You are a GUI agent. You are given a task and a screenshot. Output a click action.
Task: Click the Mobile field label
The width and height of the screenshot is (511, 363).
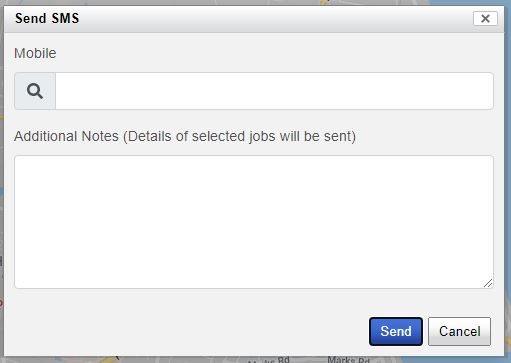(x=35, y=53)
